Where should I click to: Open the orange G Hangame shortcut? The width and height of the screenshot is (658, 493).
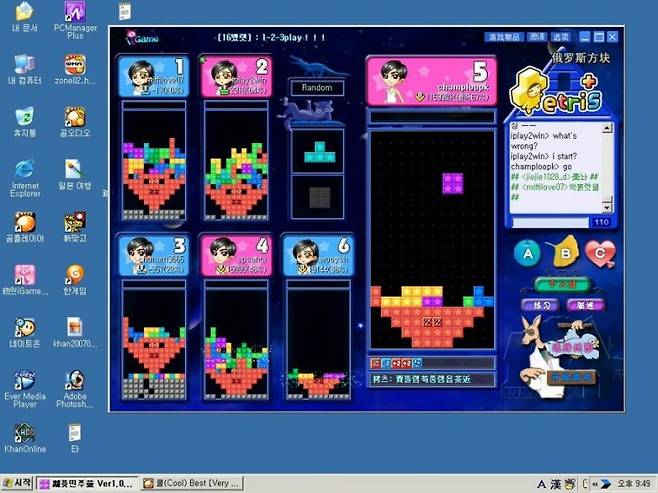tap(75, 280)
